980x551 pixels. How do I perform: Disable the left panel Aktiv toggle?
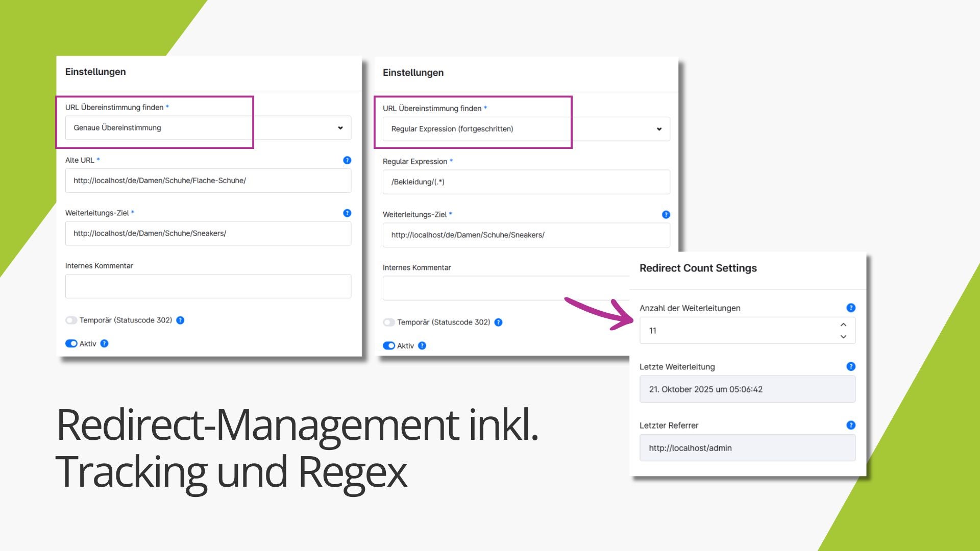click(x=71, y=344)
